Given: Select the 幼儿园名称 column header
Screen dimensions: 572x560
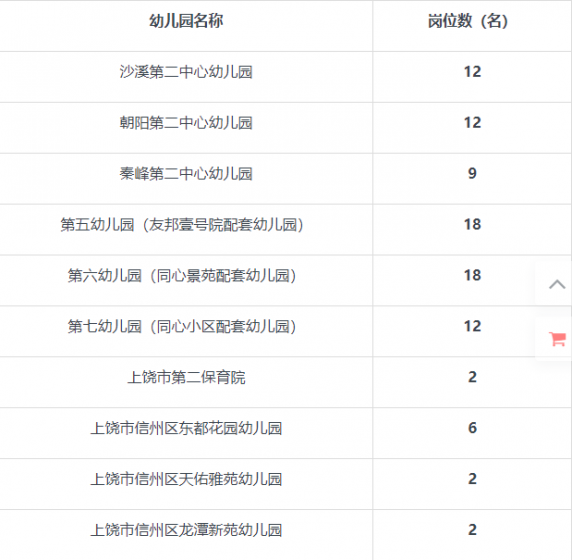Looking at the screenshot, I should tap(186, 21).
